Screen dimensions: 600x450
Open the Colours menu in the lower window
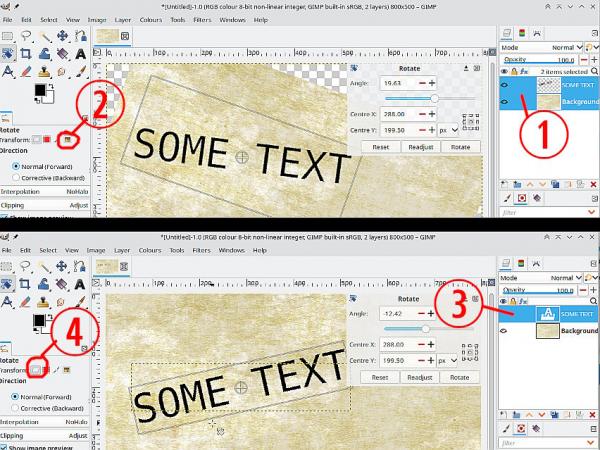click(150, 250)
